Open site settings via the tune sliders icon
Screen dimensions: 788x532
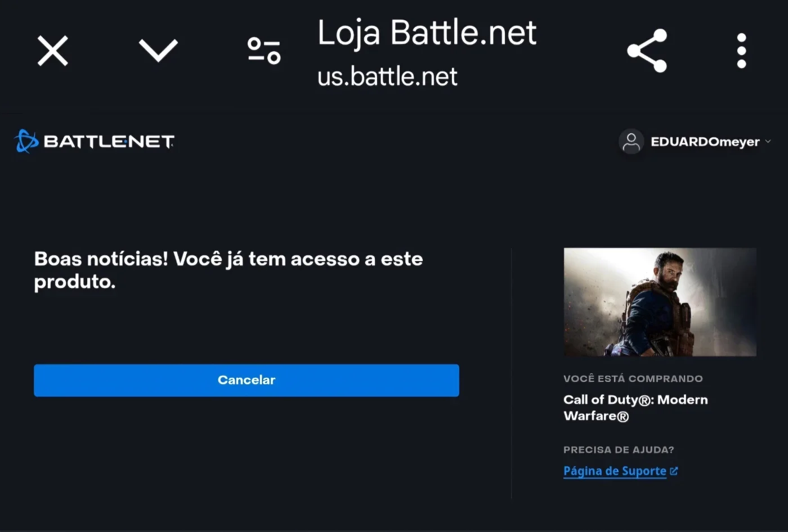pos(264,51)
